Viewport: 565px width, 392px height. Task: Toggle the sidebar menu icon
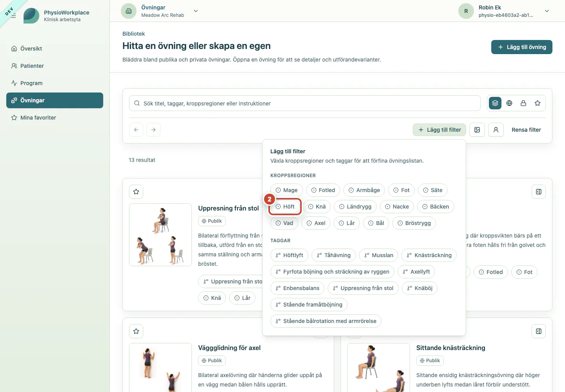13,16
